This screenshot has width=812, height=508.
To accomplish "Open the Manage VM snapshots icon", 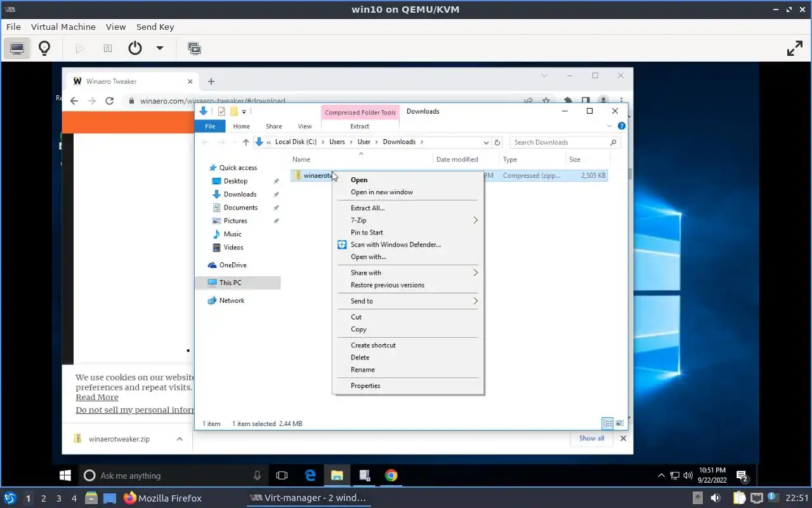I will (194, 48).
